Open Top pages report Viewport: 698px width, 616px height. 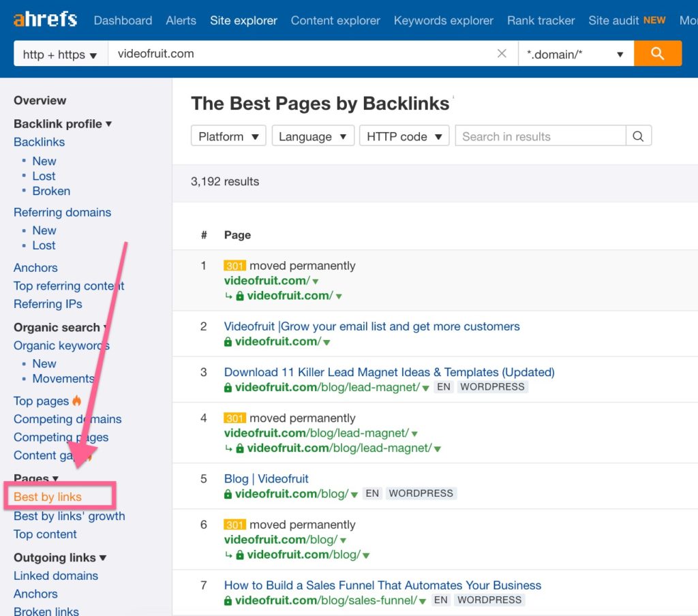[x=41, y=401]
